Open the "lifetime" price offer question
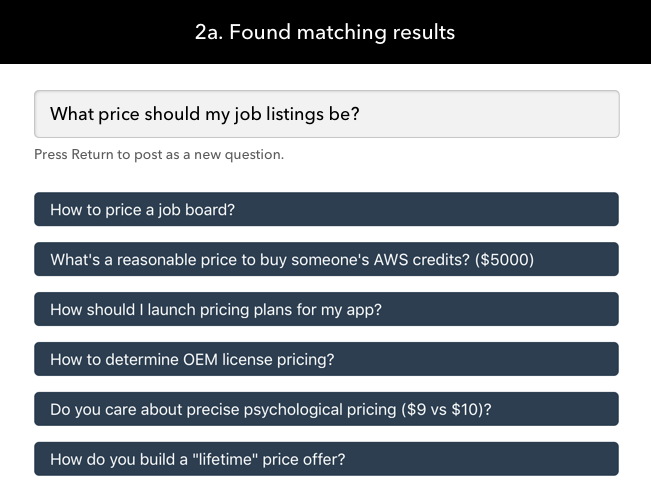Screen dimensions: 651x504 pos(326,460)
